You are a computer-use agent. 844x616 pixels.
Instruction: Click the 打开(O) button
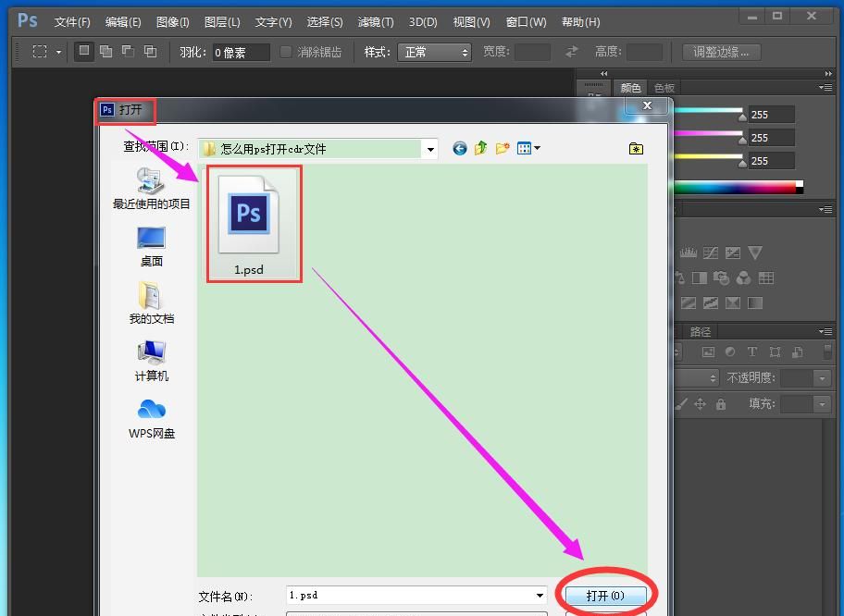coord(605,596)
